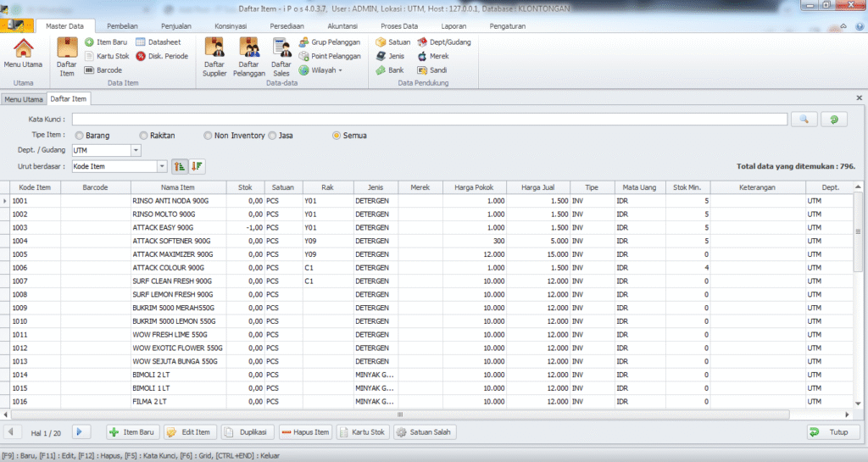Click the Disk. Periode ribbon icon

pos(162,56)
